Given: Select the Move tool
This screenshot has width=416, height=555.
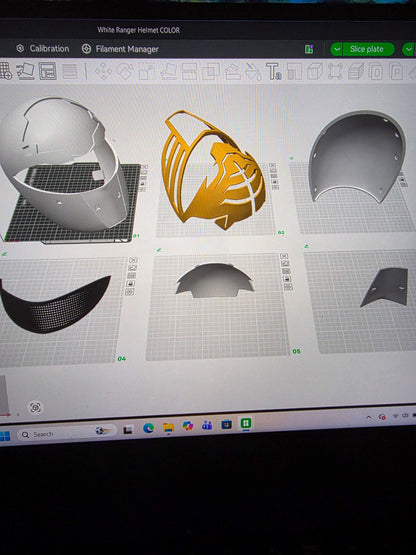Looking at the screenshot, I should [x=103, y=71].
